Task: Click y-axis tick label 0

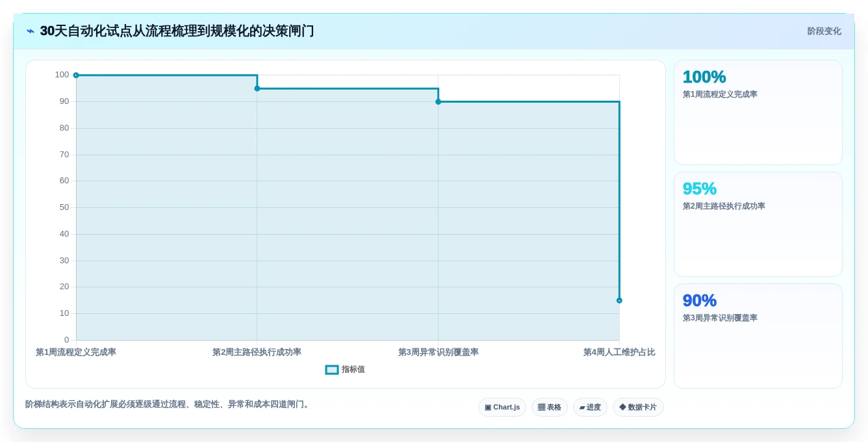Action: tap(66, 340)
